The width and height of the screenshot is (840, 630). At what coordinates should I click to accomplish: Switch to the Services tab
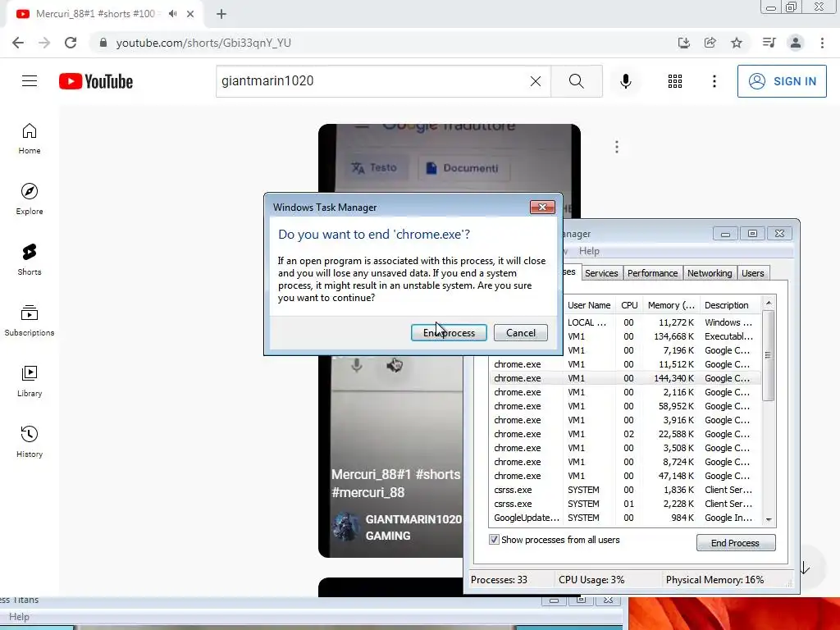click(x=601, y=273)
